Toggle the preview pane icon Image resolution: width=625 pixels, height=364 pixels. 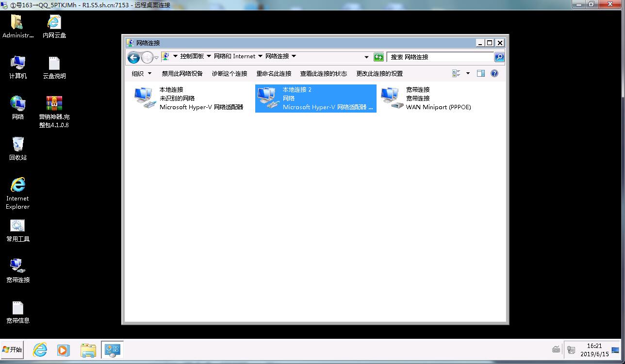481,73
